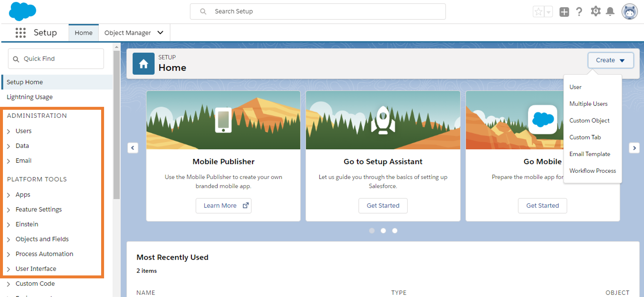
Task: Expand the Process Automation chevron
Action: 8,254
